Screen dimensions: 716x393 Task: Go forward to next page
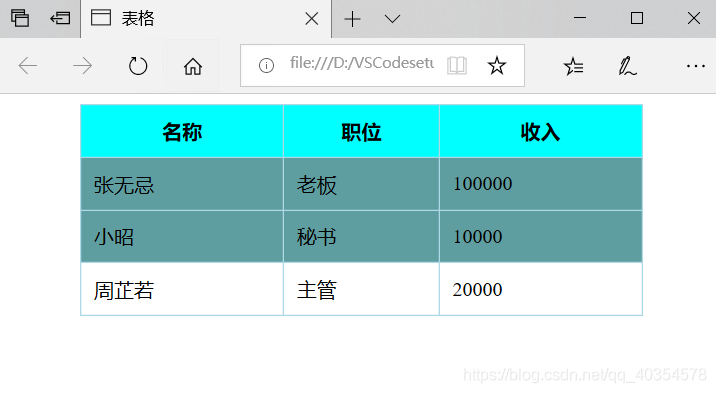[x=82, y=66]
